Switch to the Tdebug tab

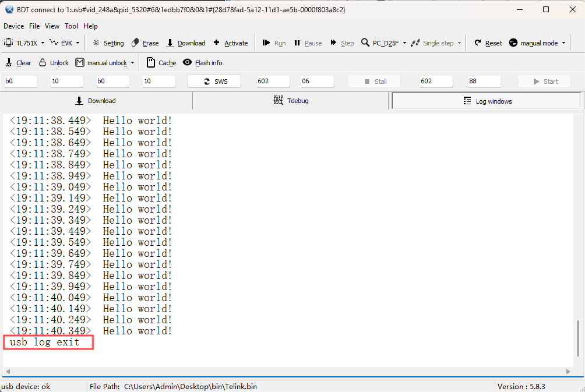pos(291,101)
